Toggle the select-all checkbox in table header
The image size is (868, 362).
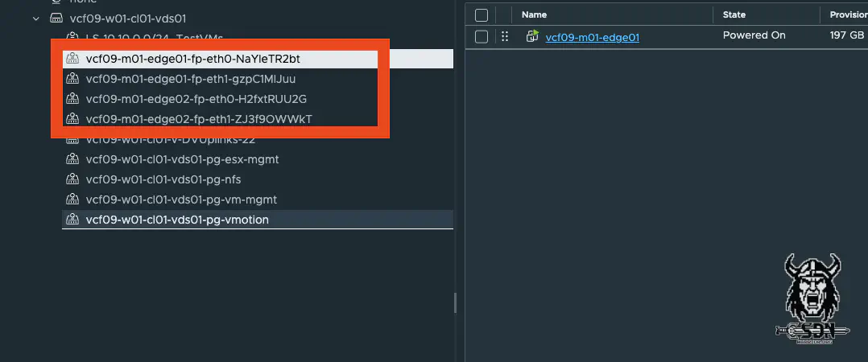pos(482,14)
